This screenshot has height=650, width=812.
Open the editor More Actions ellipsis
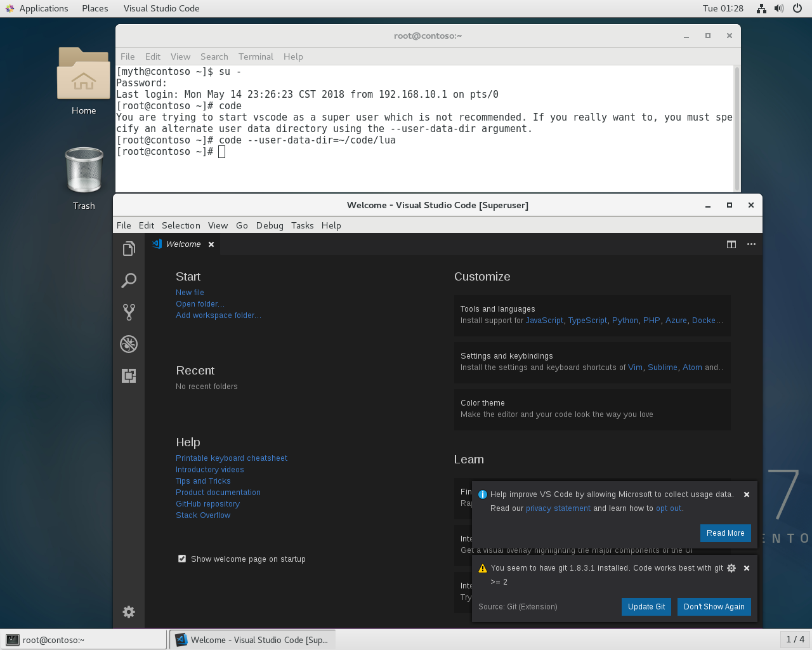(751, 244)
